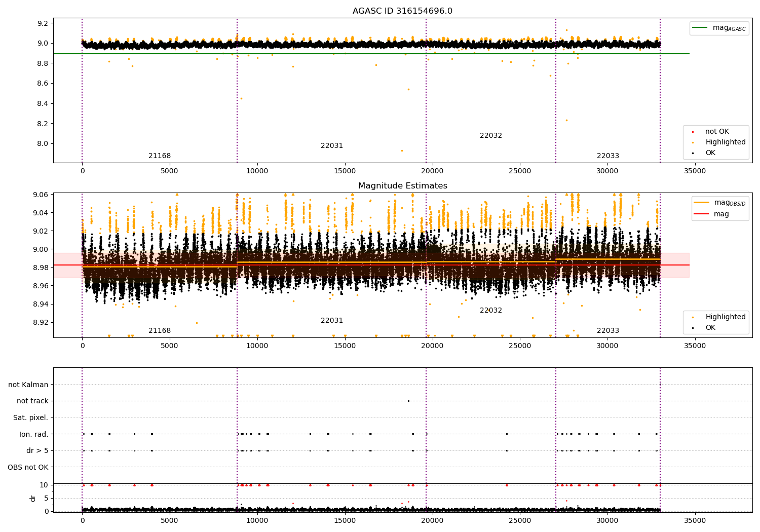The width and height of the screenshot is (760, 532).
Task: Click the 8.0 tick on top plot
Action: coord(43,143)
